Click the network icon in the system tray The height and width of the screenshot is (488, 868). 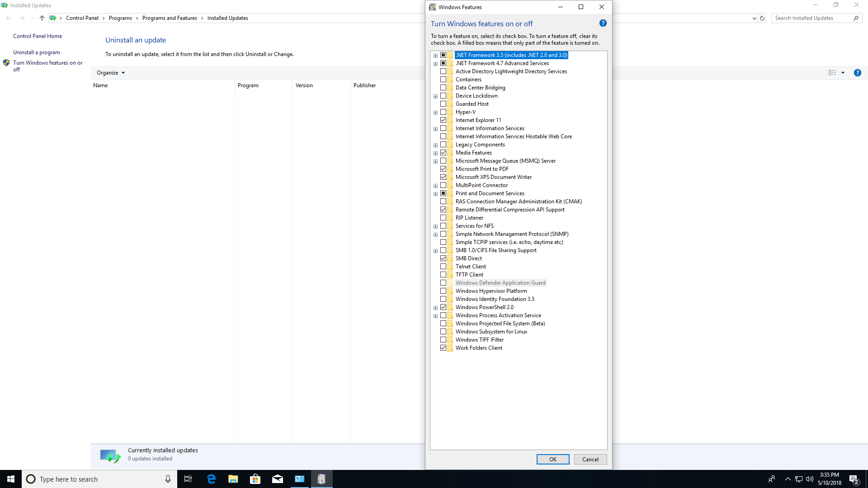(x=799, y=479)
